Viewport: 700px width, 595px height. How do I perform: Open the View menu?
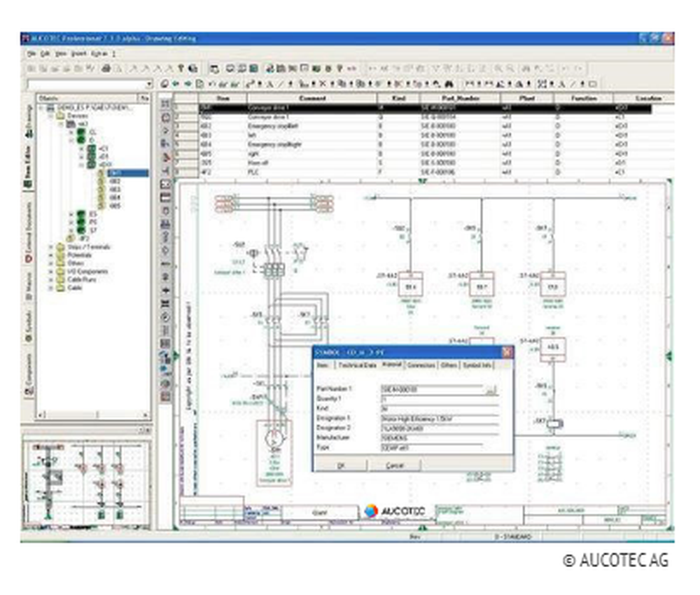coord(61,54)
